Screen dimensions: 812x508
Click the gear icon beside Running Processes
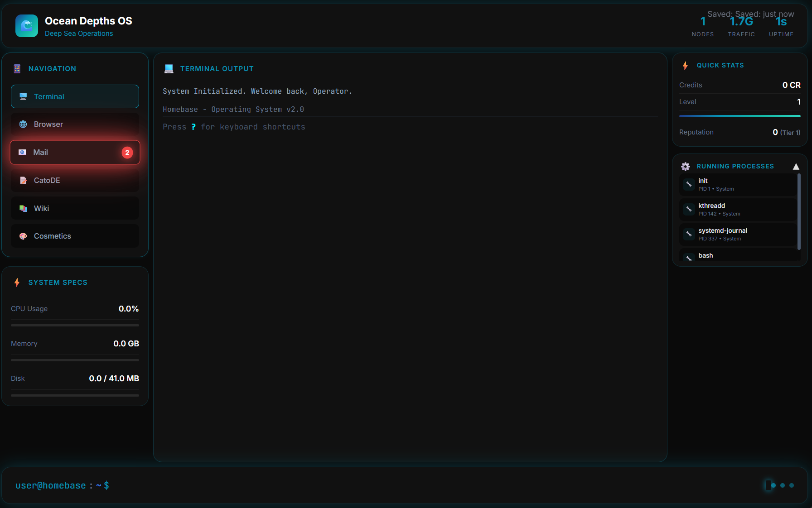[686, 166]
